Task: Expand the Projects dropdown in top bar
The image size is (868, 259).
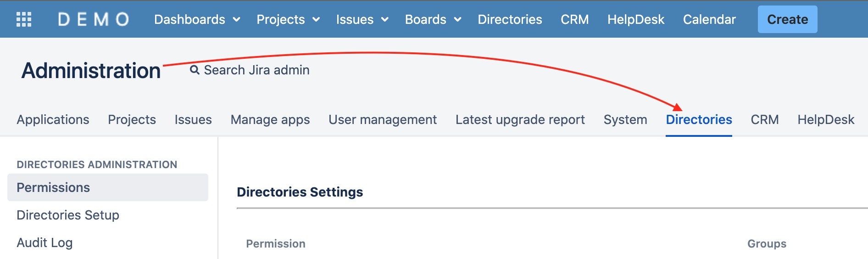Action: coord(288,19)
